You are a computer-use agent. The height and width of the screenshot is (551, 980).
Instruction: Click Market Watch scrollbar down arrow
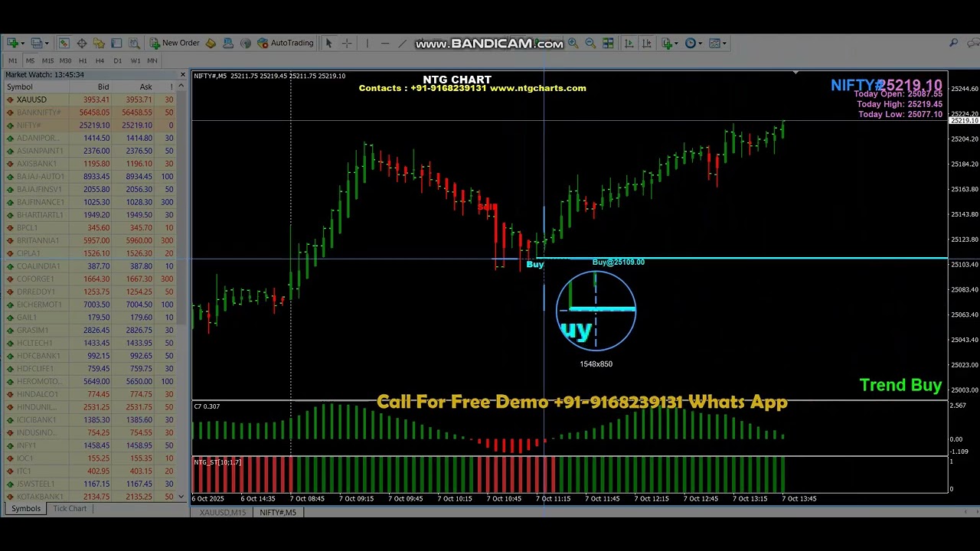point(182,497)
